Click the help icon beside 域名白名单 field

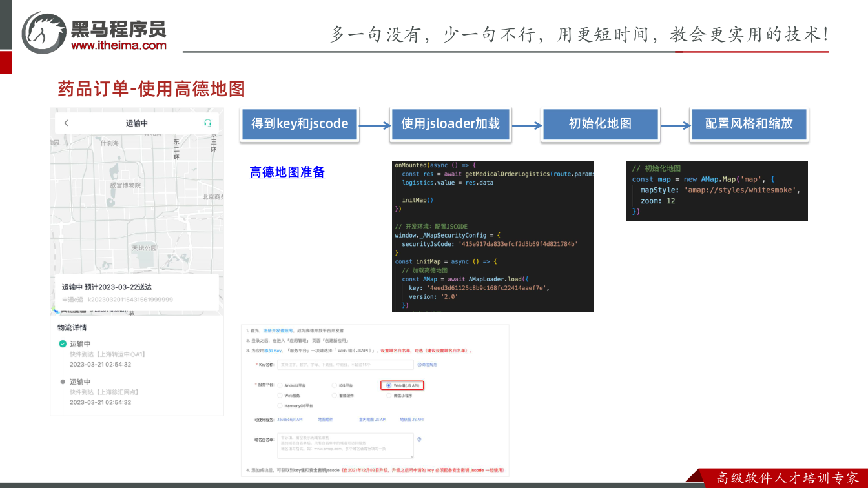tap(419, 439)
